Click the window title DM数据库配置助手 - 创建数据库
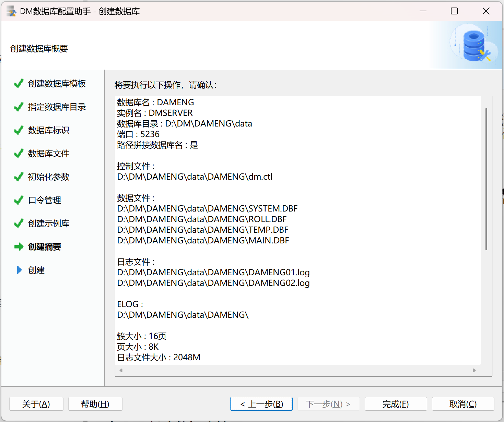The image size is (504, 422). (x=80, y=11)
